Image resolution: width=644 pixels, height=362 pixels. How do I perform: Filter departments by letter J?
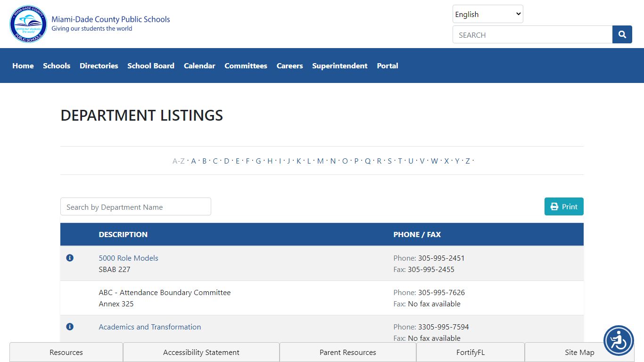(289, 161)
